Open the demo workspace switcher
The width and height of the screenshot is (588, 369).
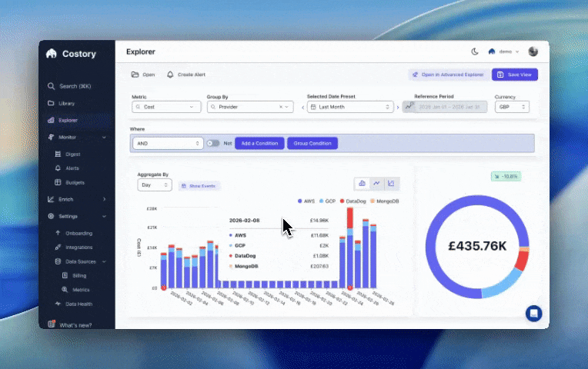503,52
